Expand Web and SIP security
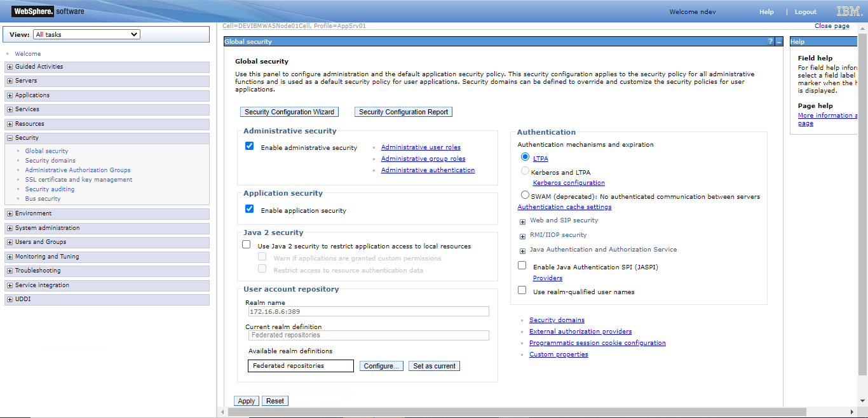The width and height of the screenshot is (868, 418). click(522, 222)
